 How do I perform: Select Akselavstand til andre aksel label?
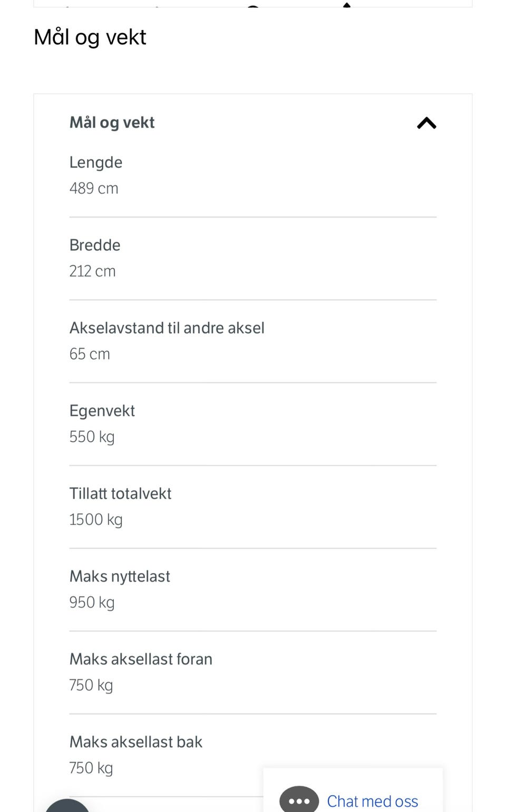(167, 328)
